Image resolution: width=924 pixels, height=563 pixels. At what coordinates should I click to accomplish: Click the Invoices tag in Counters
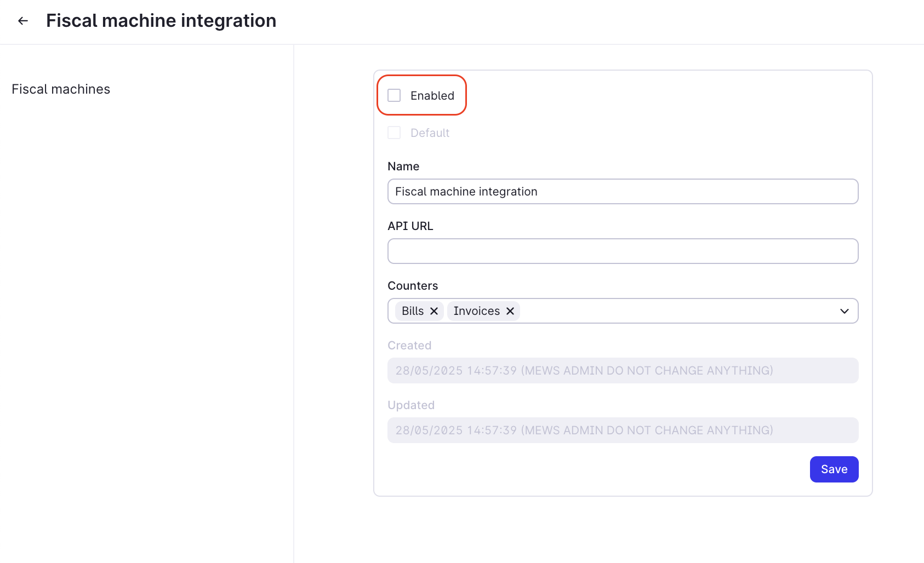(476, 311)
